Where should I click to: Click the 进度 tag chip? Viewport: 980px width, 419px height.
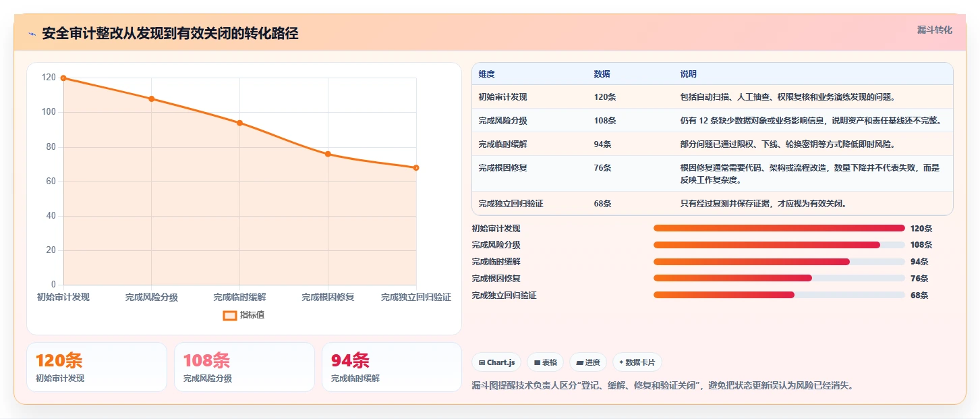588,362
